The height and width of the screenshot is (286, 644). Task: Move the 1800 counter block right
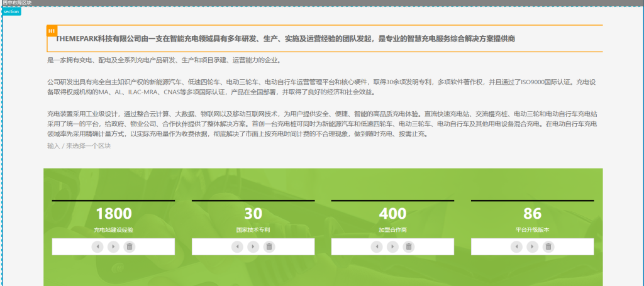click(113, 246)
